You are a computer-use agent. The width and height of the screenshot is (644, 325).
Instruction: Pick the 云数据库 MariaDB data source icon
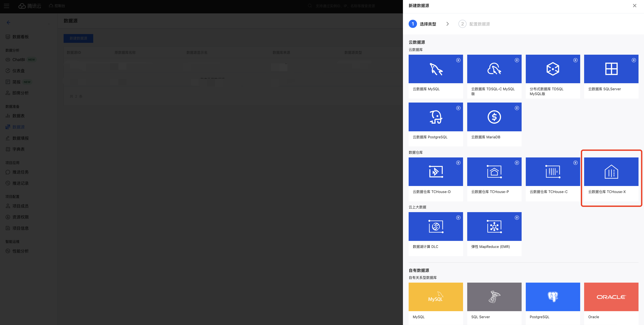pos(494,117)
